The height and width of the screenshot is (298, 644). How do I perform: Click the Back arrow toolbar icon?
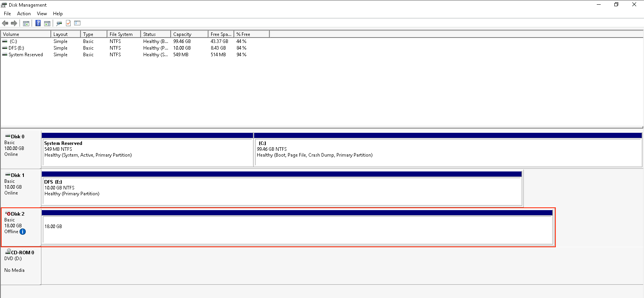tap(5, 23)
